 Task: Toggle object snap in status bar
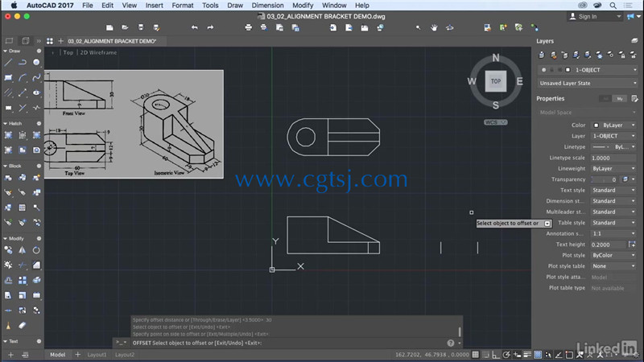click(x=569, y=355)
